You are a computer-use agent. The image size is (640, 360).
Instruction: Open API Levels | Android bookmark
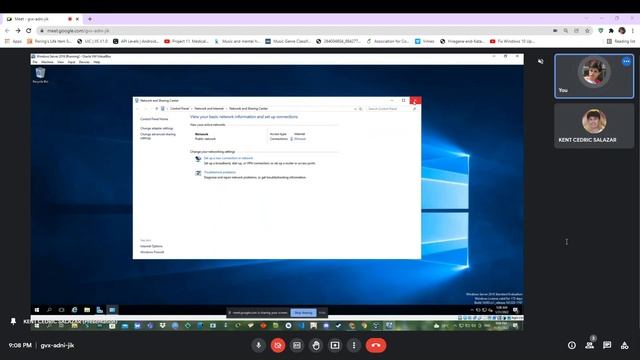coord(136,41)
